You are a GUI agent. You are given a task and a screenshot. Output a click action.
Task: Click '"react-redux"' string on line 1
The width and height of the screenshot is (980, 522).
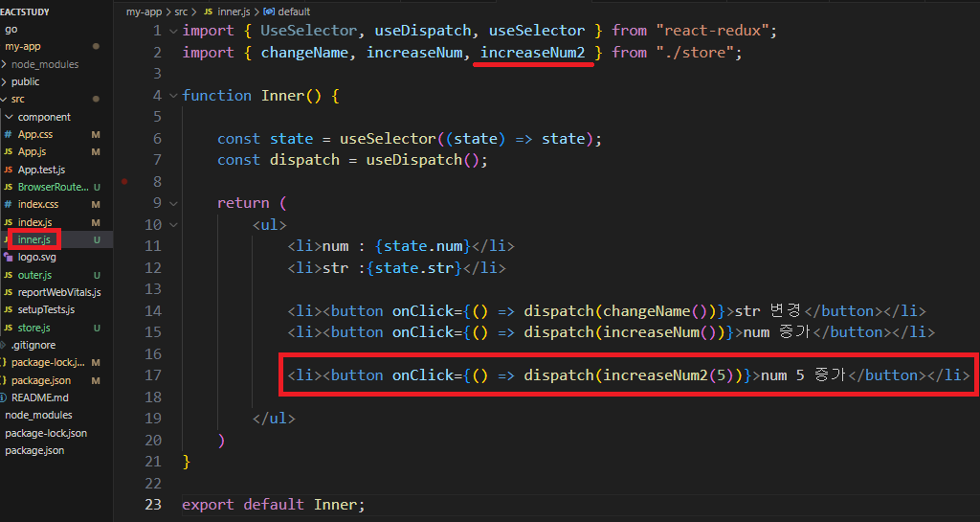(x=712, y=31)
